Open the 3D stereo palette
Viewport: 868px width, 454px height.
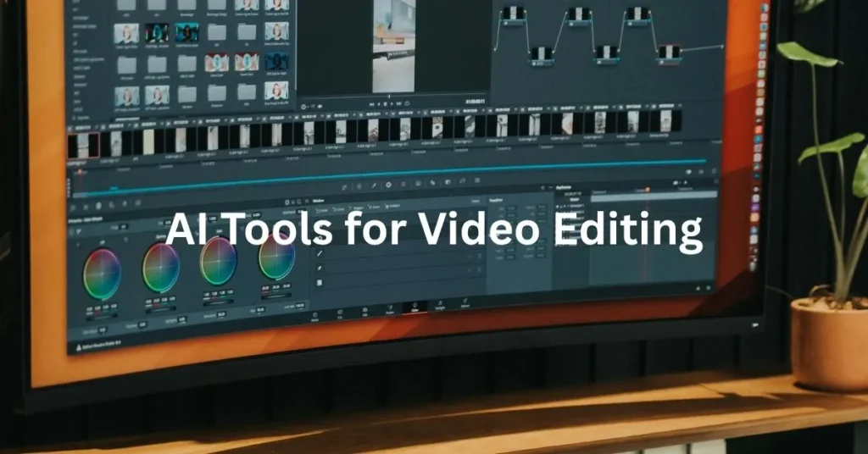(x=477, y=180)
